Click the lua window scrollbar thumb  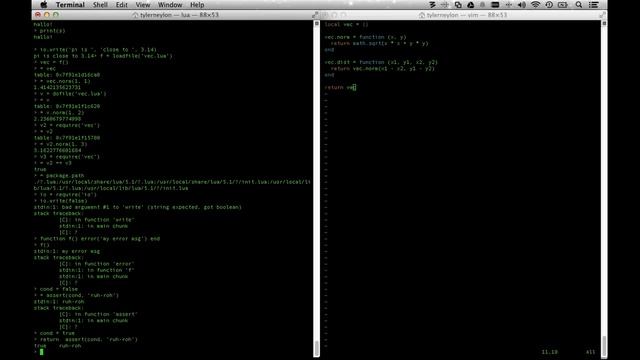tap(317, 348)
